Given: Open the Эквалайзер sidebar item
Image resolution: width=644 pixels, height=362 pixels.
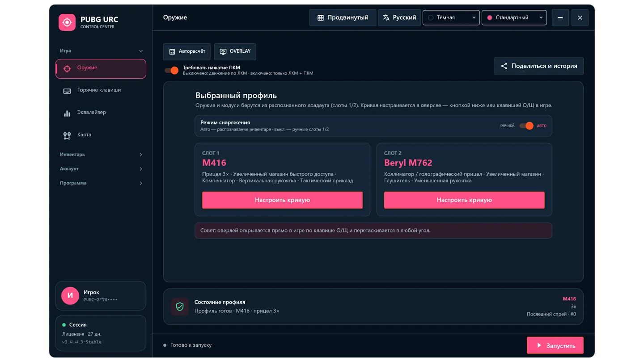Looking at the screenshot, I should pos(101,113).
